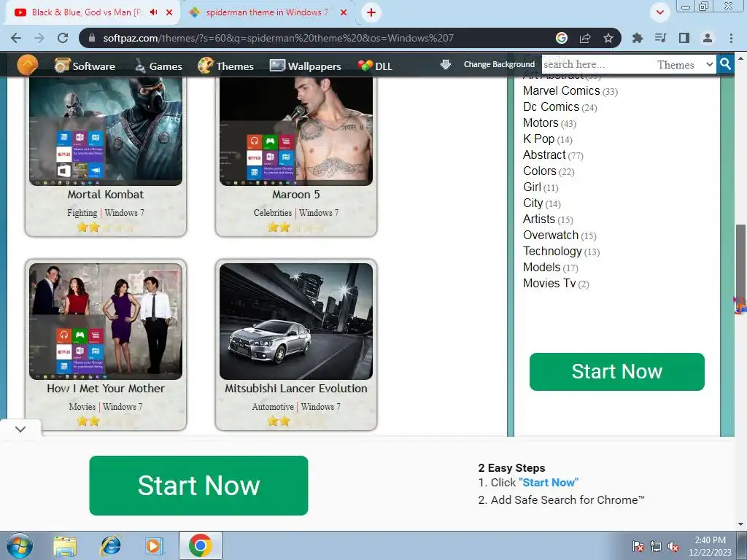747x560 pixels.
Task: Open How I Met Your Mother thumbnail
Action: tap(106, 322)
